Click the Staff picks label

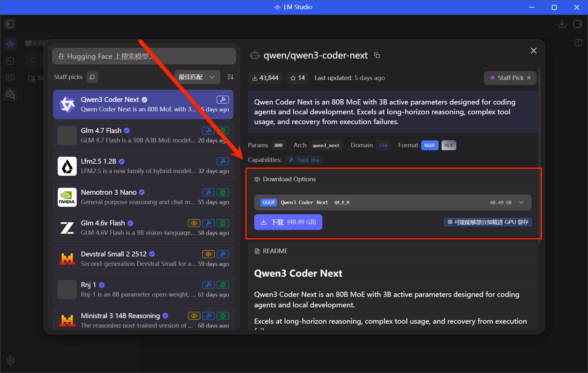pos(68,77)
